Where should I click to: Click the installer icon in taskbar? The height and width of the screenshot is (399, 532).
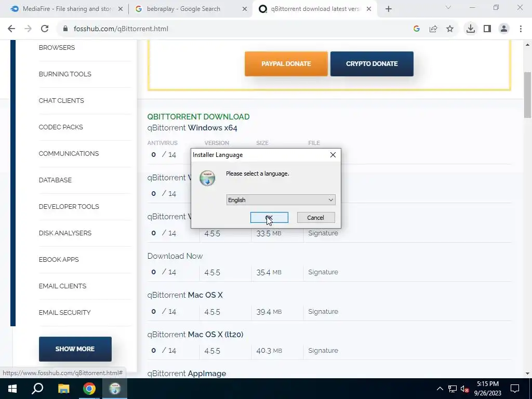115,389
